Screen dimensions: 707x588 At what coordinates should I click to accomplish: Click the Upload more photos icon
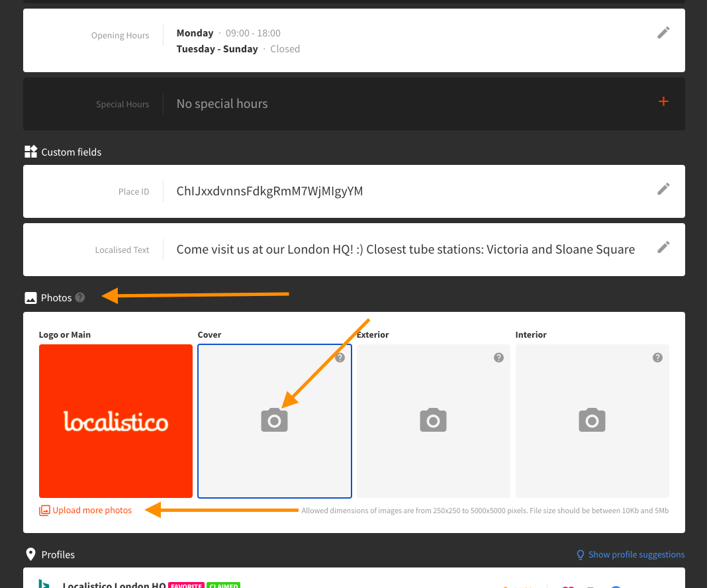(x=44, y=511)
